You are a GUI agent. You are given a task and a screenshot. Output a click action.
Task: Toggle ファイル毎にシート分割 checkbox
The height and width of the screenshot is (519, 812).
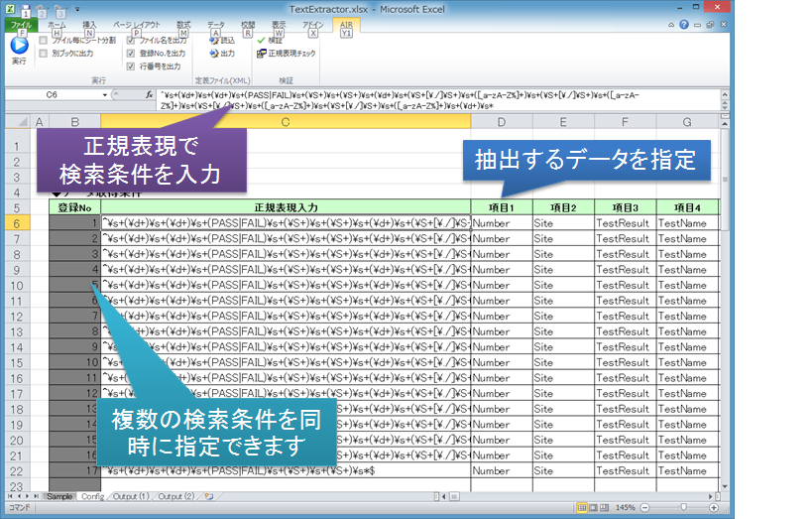click(44, 40)
